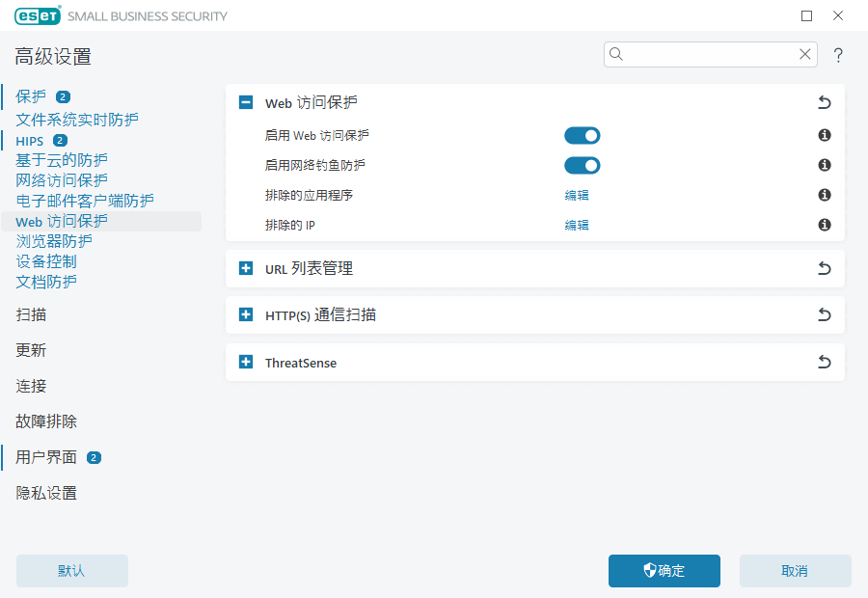Open the help question mark icon
The image size is (868, 598).
(838, 55)
